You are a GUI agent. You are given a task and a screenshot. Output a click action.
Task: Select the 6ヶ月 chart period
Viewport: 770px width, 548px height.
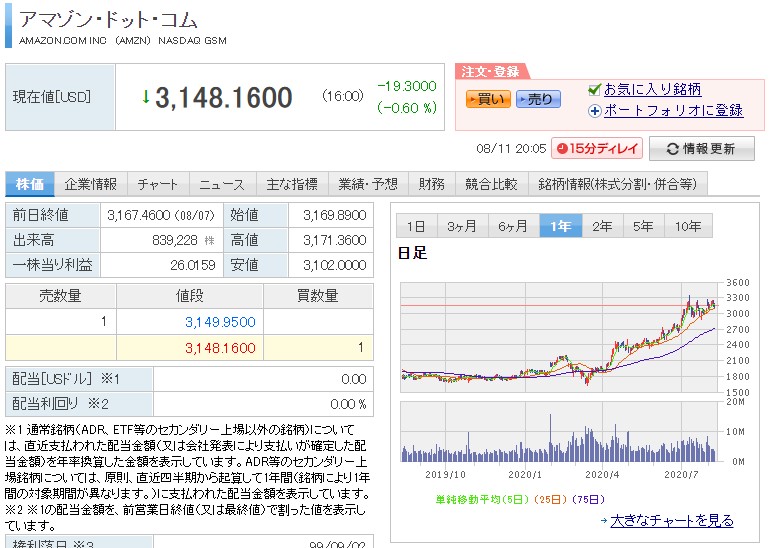pos(513,226)
